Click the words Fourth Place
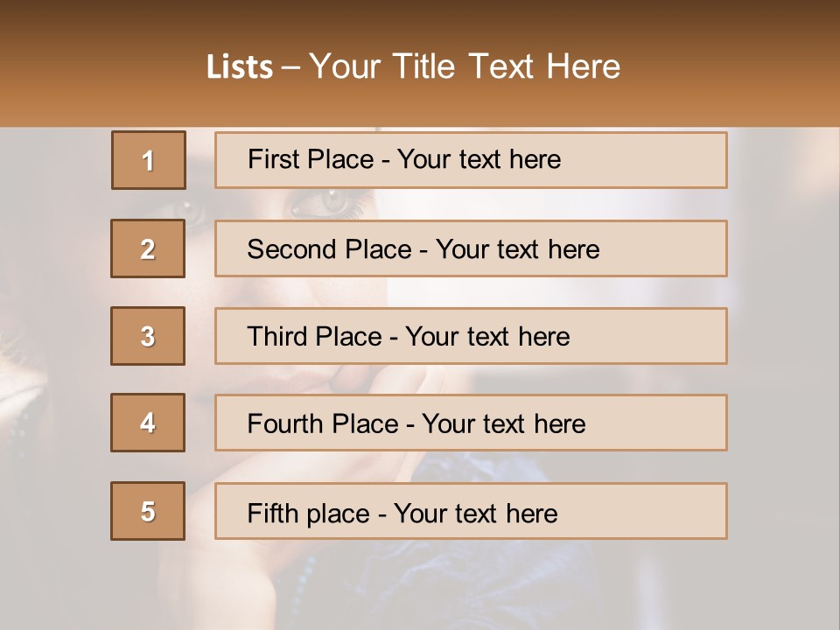Image resolution: width=840 pixels, height=630 pixels. (323, 423)
